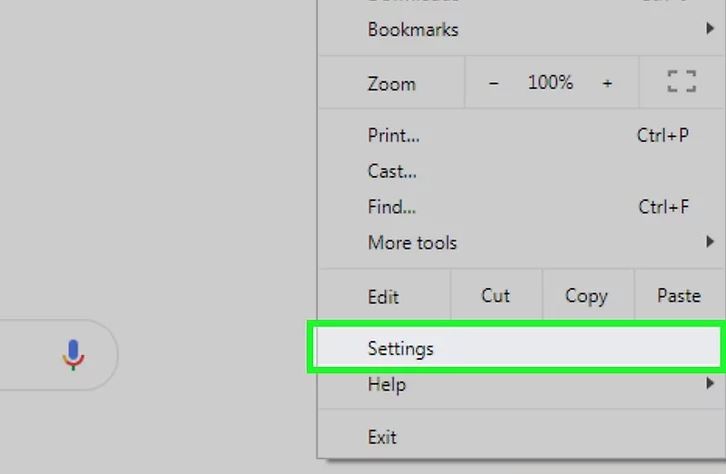Click the Cut button
Screen dimensions: 726x474
tap(495, 295)
